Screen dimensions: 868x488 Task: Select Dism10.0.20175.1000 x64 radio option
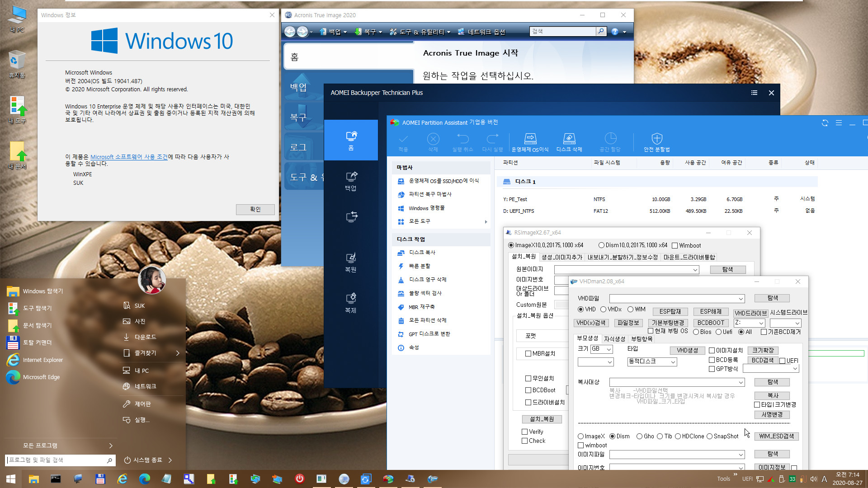(601, 245)
